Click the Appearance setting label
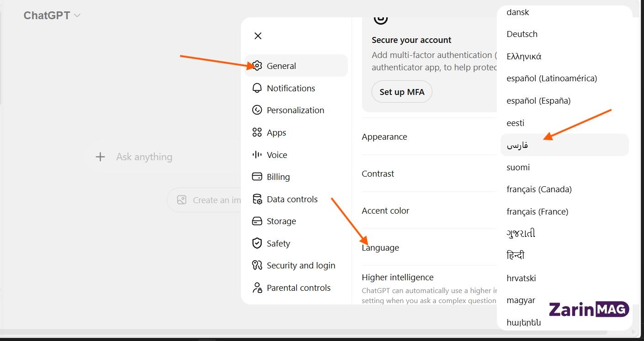 tap(384, 136)
